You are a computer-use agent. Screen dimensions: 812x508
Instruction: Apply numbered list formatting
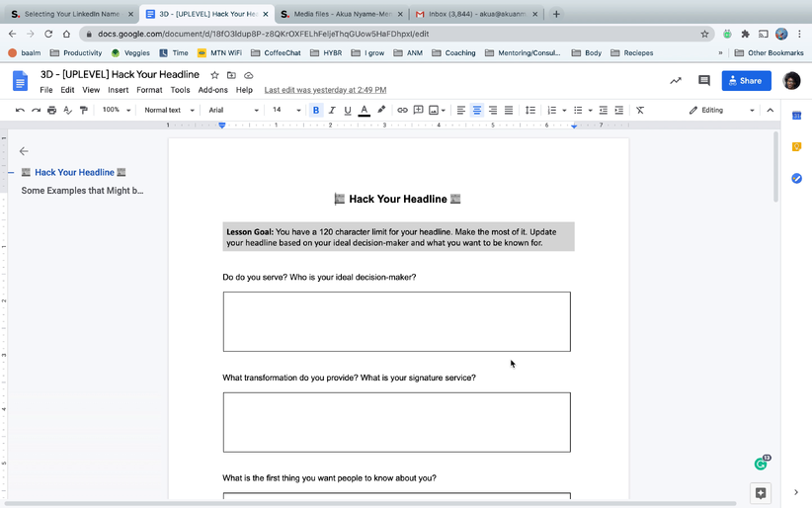point(552,110)
